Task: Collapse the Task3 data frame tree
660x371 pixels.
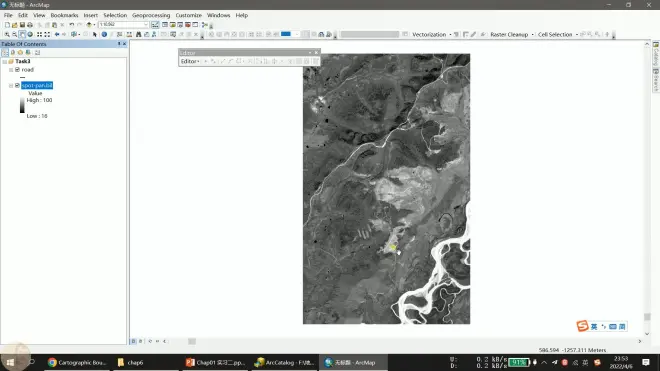Action: point(5,61)
